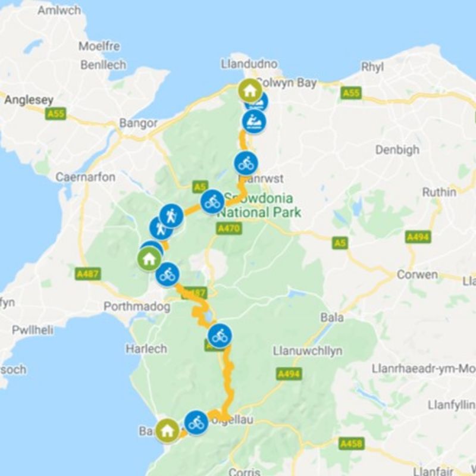Open the cycling marker beside Snowdonia National Park
Viewport: 476px width, 476px height.
212,202
